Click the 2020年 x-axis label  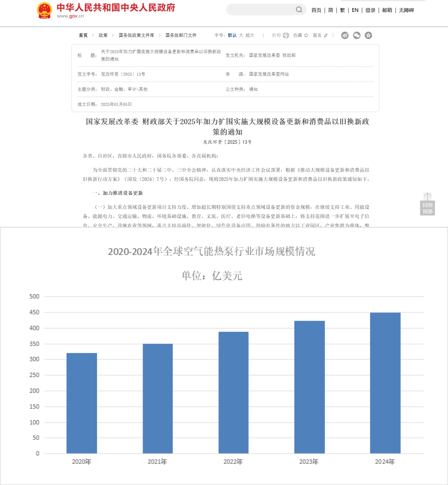click(x=82, y=462)
